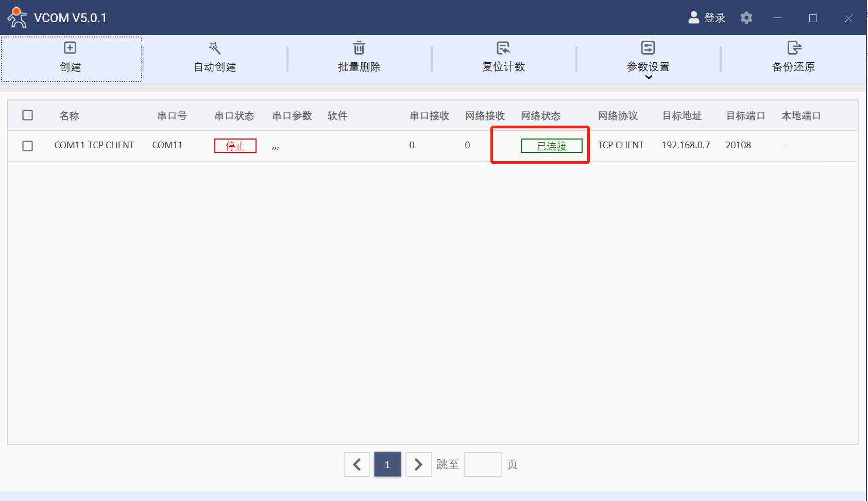The image size is (868, 501).
Task: Click the 已连接 network status badge
Action: point(552,146)
